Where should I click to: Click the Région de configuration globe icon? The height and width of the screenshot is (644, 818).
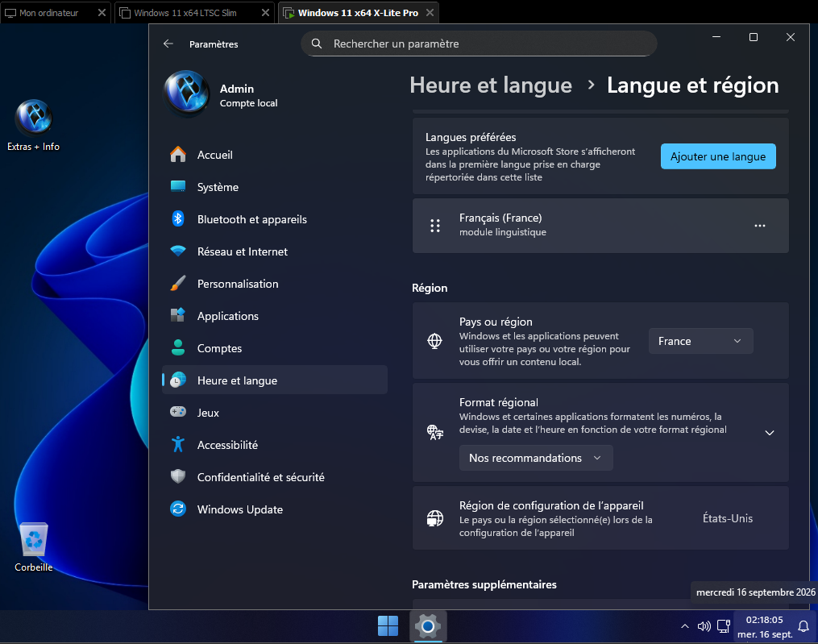click(x=435, y=518)
